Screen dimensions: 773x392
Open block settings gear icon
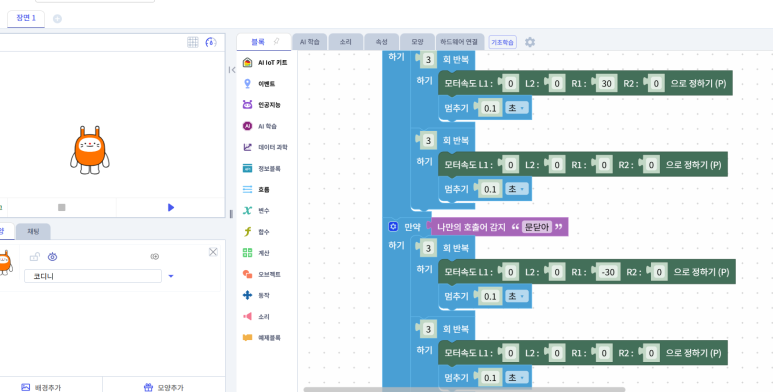(x=530, y=42)
